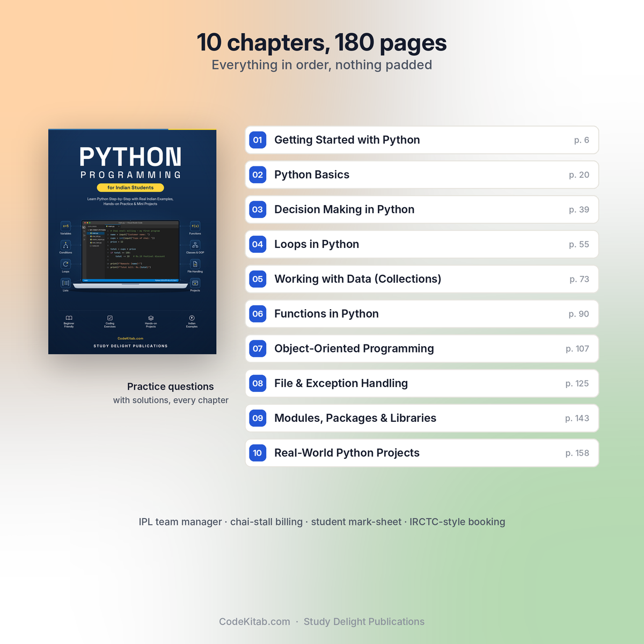Click the Projects window icon beside the laptop
The height and width of the screenshot is (644, 644).
click(x=195, y=283)
